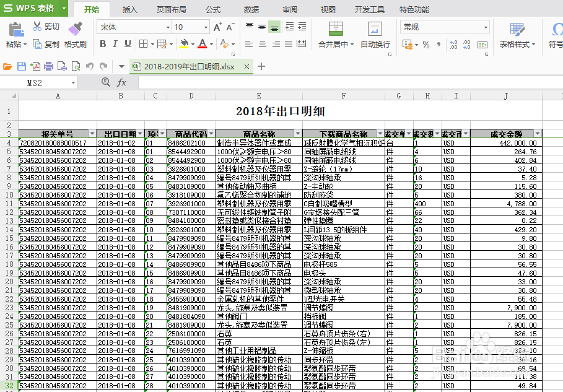Switch to the 插入 ribbon tab
The image size is (563, 392).
(129, 9)
